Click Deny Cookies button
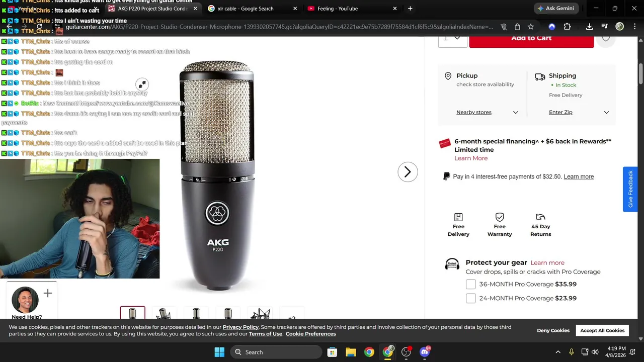The width and height of the screenshot is (644, 362). [x=553, y=330]
